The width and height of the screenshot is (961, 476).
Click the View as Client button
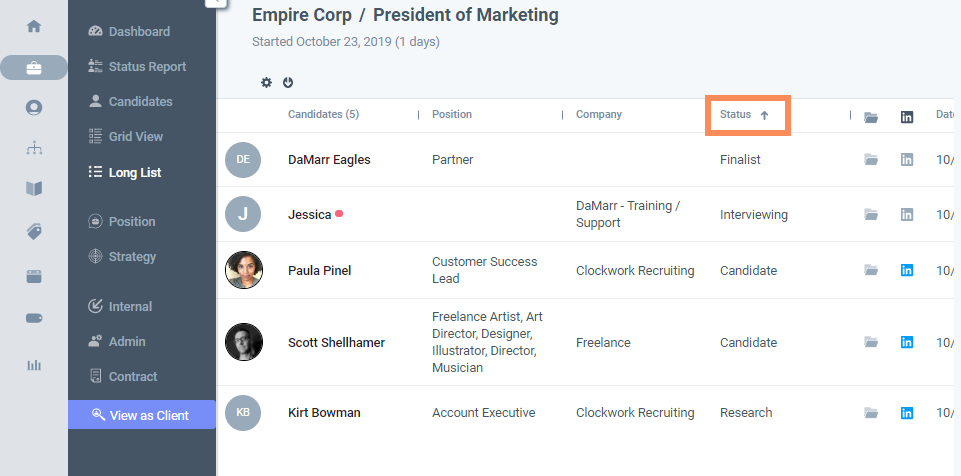pyautogui.click(x=141, y=415)
